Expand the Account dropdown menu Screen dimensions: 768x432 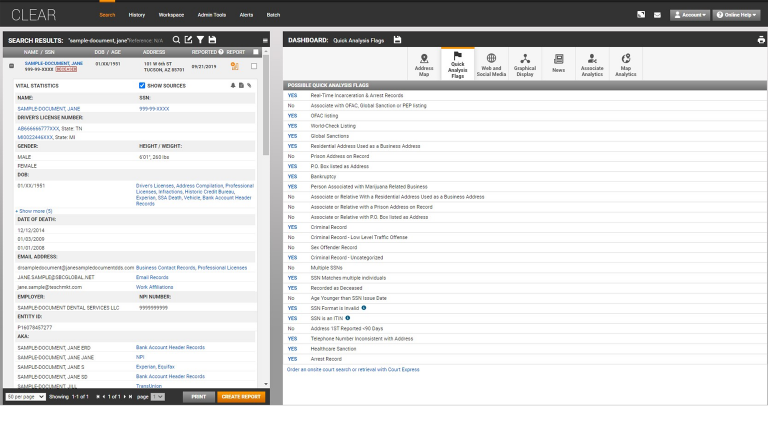(690, 15)
